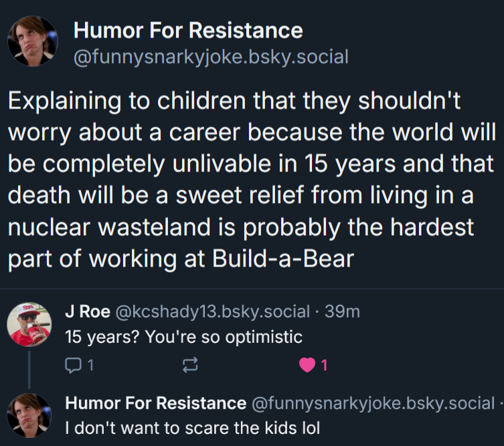Click the post's last line mentioning Build-a-Bear
This screenshot has width=504, height=446.
coord(181,258)
